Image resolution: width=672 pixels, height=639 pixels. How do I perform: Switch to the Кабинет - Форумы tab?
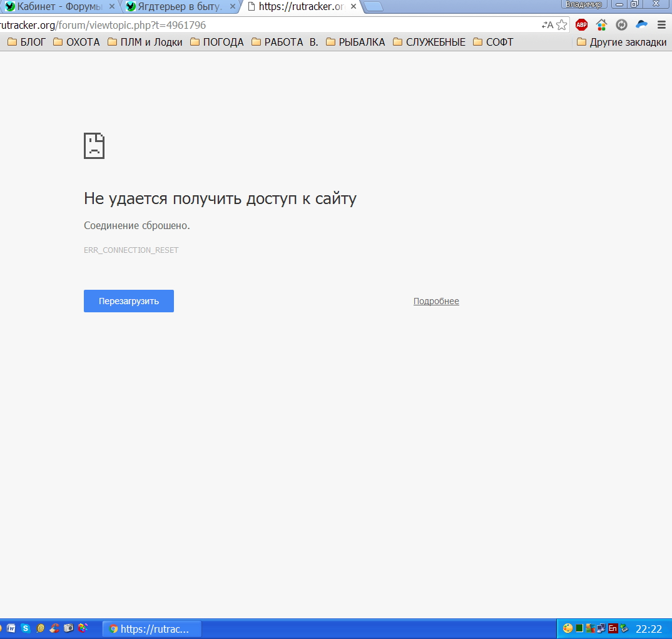pyautogui.click(x=56, y=7)
